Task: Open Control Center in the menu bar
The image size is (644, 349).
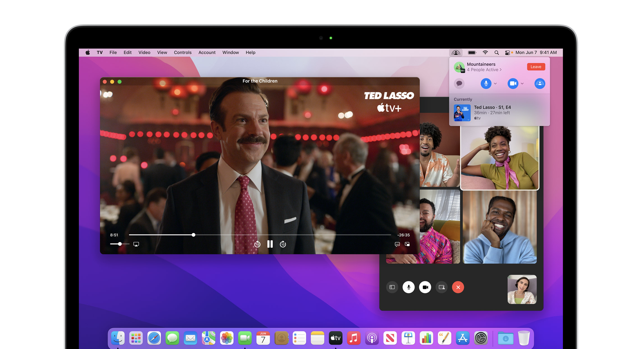Action: point(508,53)
